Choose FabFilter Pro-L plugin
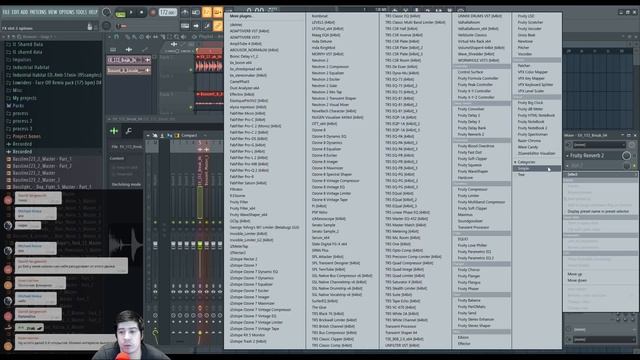Screen dimensions: 640x360 point(247,151)
